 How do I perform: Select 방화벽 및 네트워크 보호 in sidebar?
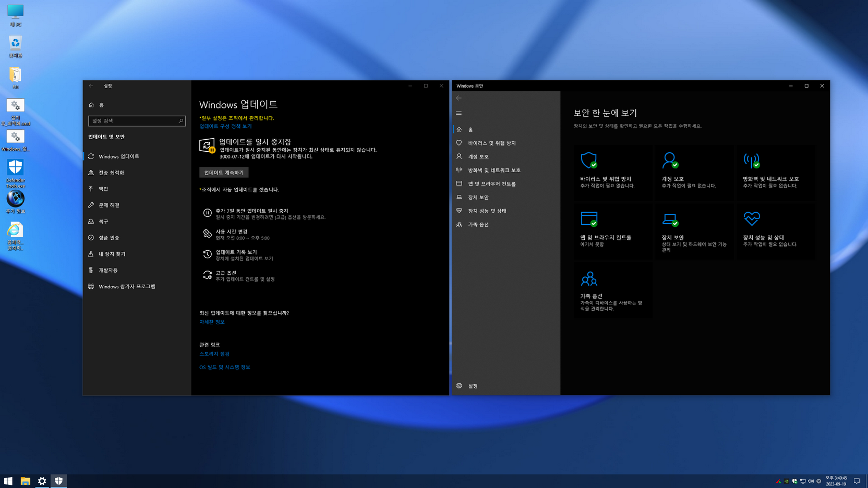[x=506, y=170]
